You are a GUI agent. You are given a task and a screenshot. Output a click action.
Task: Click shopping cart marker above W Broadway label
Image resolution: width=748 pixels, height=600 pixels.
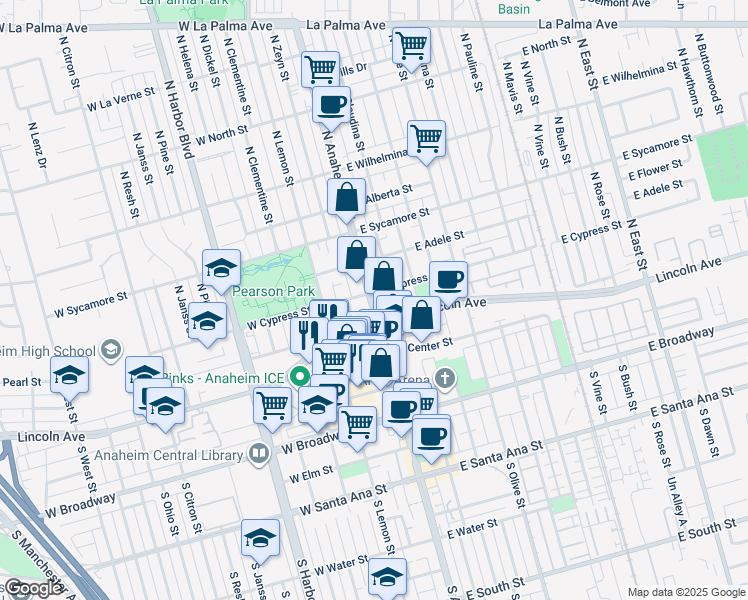pyautogui.click(x=358, y=425)
